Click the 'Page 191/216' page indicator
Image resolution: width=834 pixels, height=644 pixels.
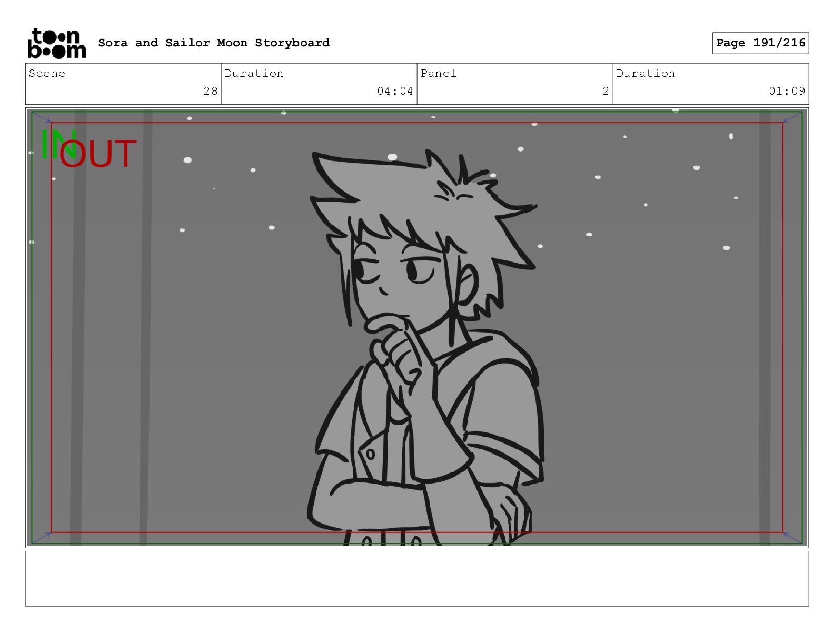pyautogui.click(x=760, y=43)
